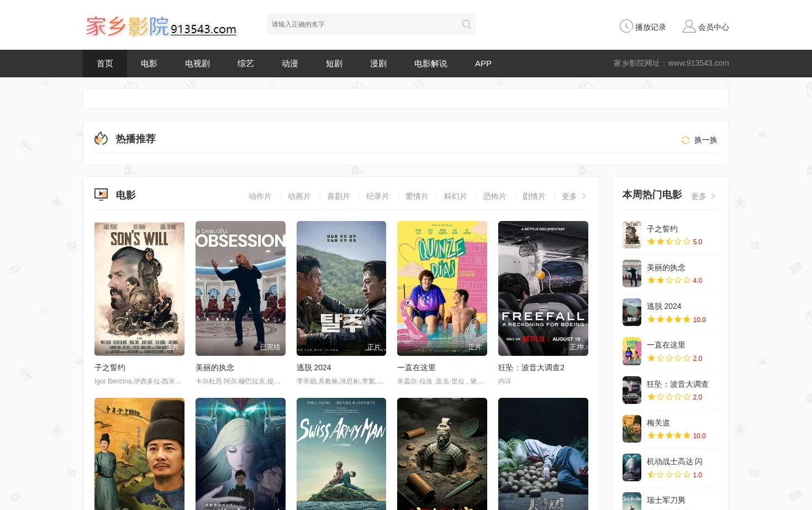
Task: Open 狂坠：波音大调查 thumbnail in hot list
Action: coord(632,390)
